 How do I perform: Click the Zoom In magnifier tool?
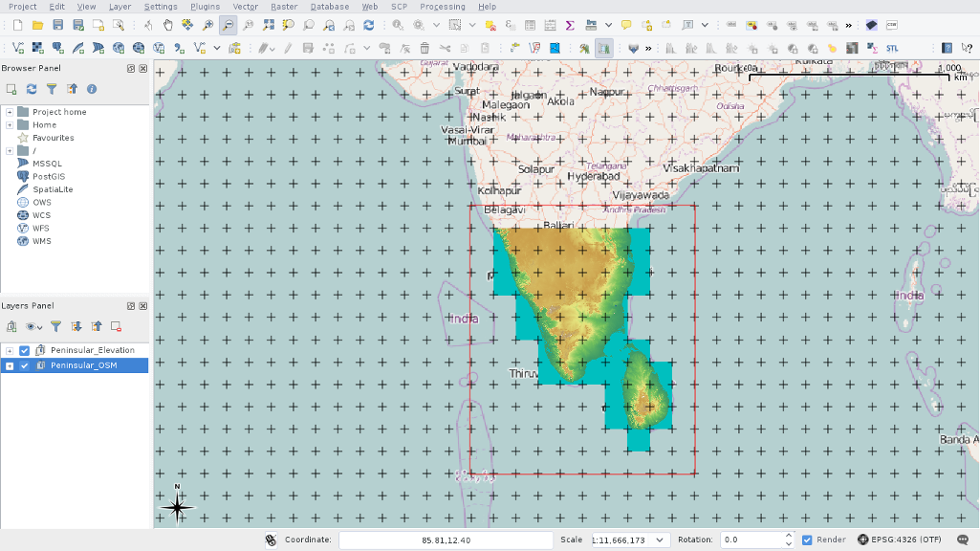point(208,25)
